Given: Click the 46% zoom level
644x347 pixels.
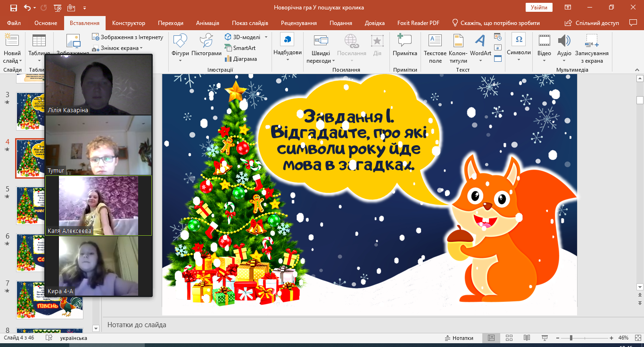Looking at the screenshot, I should click(x=624, y=338).
